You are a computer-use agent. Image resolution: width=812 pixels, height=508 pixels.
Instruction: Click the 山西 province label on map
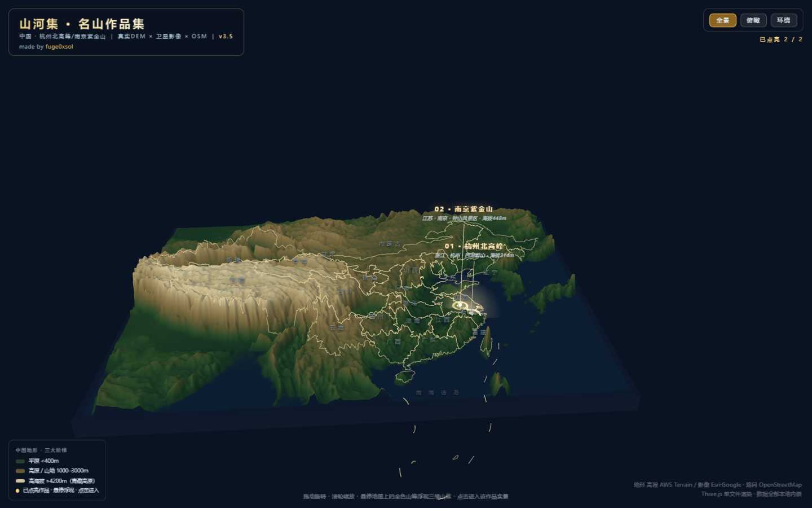[x=411, y=270]
